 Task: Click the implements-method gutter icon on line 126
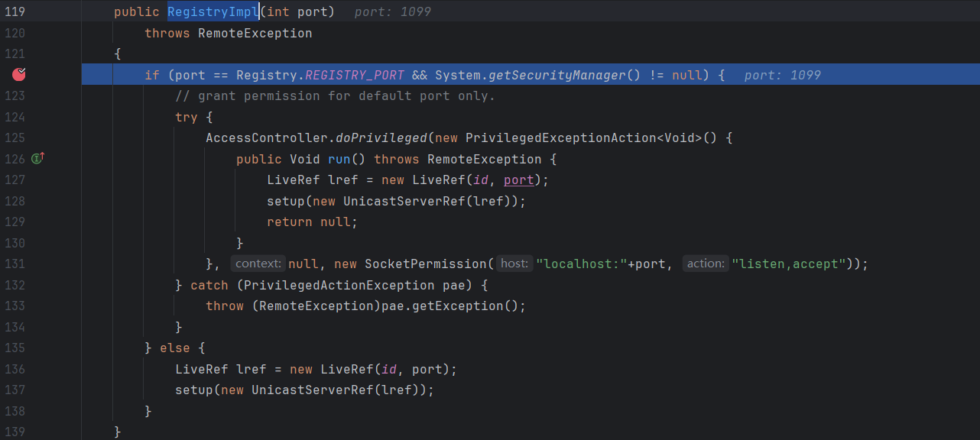pos(37,159)
